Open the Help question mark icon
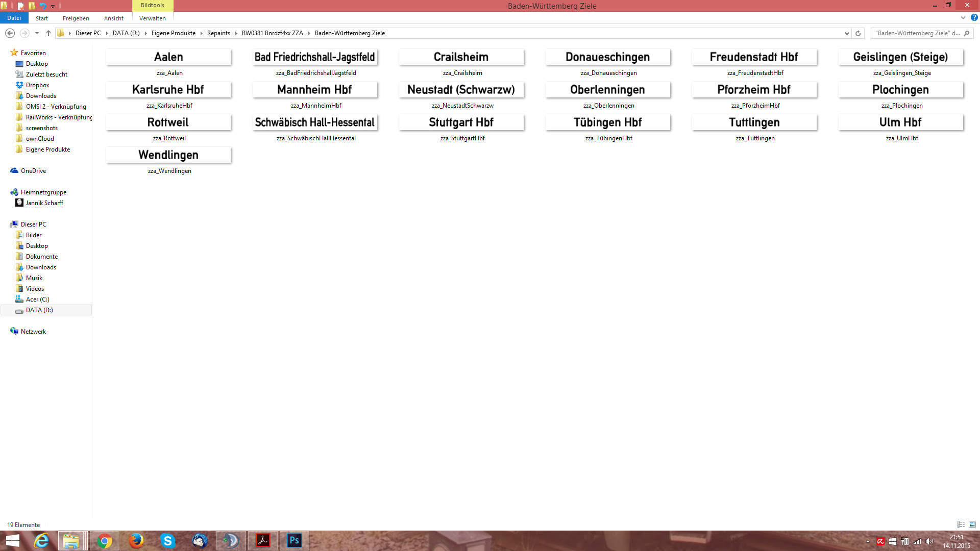 pos(974,17)
